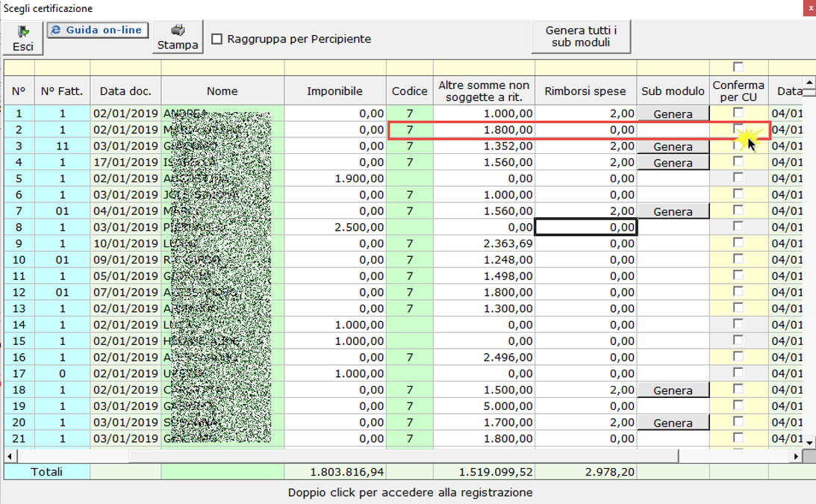Click Genera button in row 18
This screenshot has width=816, height=504.
click(673, 390)
